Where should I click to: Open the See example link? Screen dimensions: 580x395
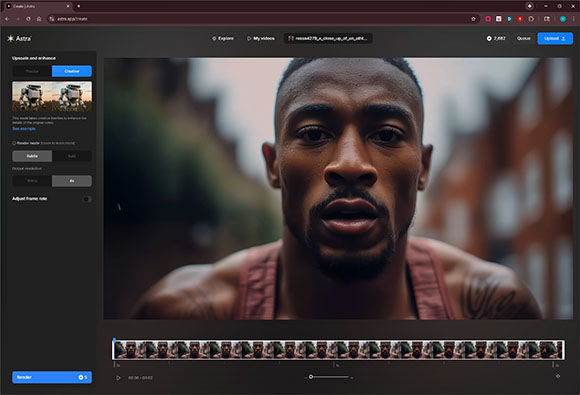tap(24, 129)
